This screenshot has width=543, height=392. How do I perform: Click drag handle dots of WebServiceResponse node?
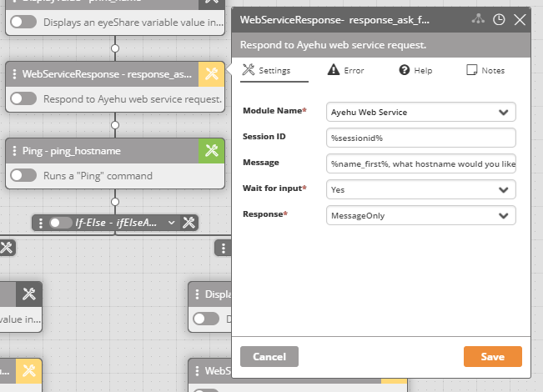(14, 74)
